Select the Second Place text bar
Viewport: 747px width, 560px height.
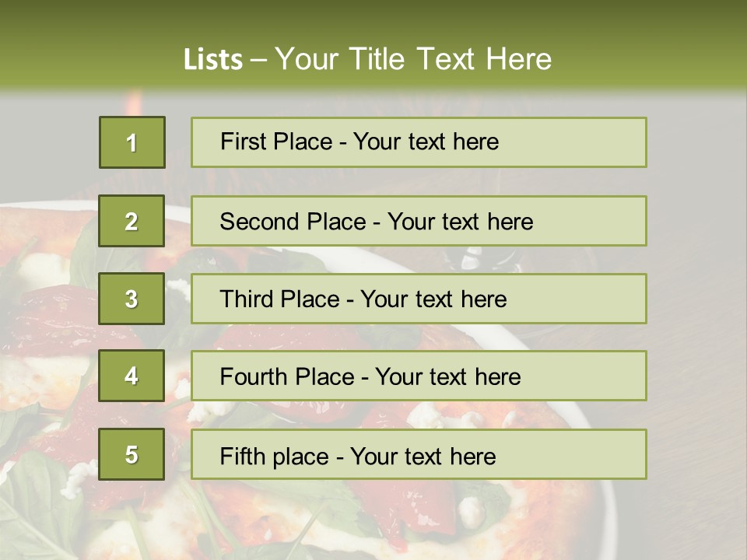[419, 221]
